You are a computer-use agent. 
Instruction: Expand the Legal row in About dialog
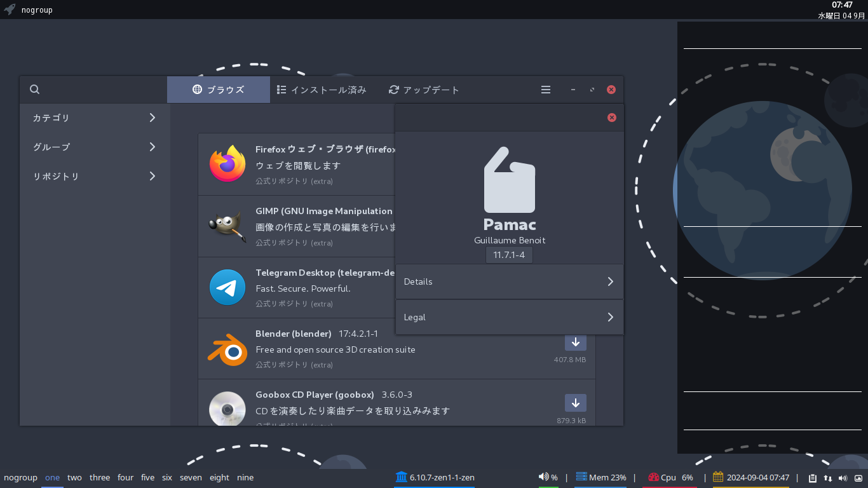[x=510, y=317]
